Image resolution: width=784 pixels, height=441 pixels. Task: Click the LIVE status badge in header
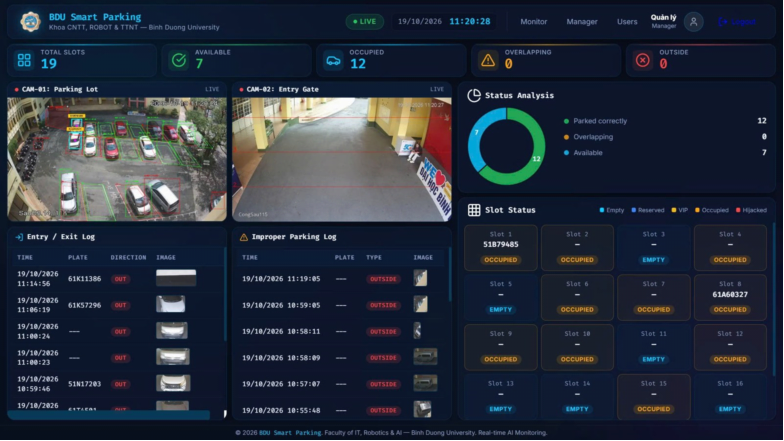(364, 22)
